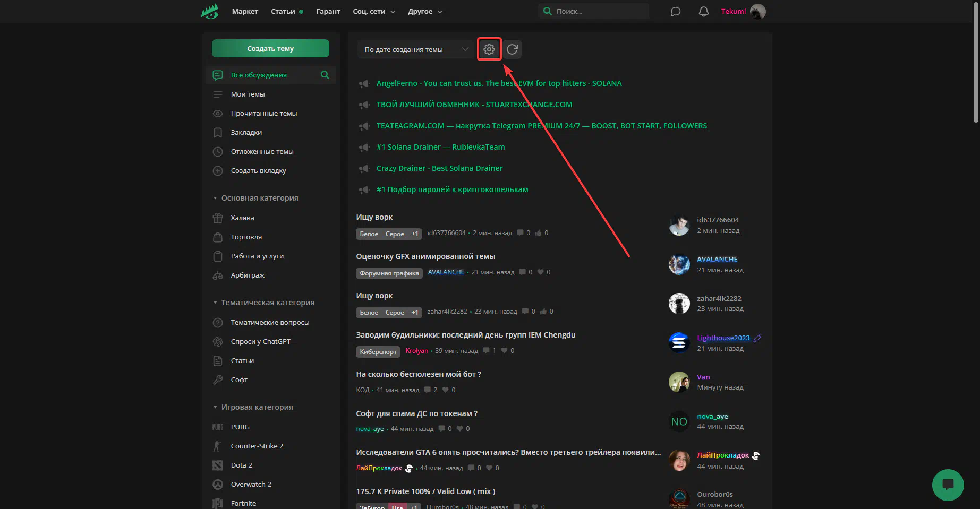Screen dimensions: 980x509
Task: Click the forum logo in the header
Action: [x=210, y=12]
